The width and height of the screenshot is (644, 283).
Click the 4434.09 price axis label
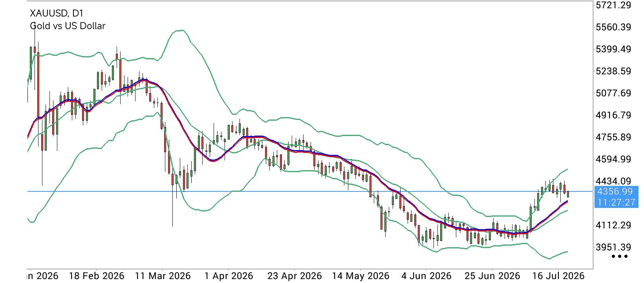[x=613, y=181]
